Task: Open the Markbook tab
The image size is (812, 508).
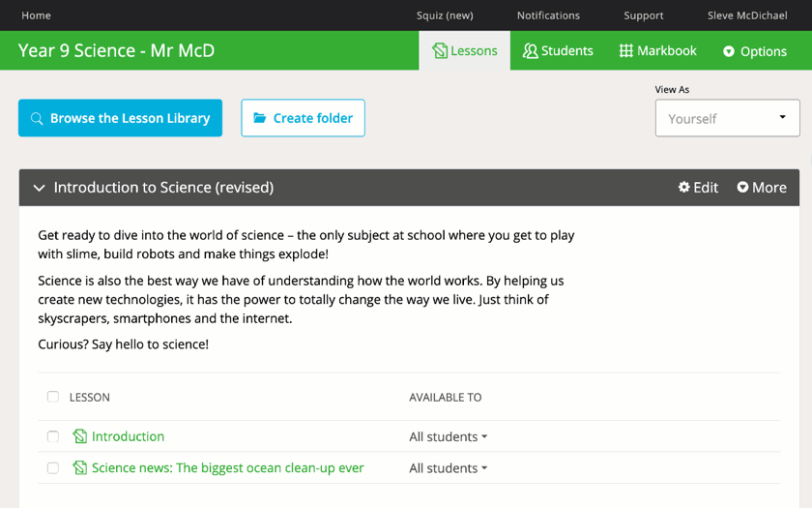Action: coord(657,50)
